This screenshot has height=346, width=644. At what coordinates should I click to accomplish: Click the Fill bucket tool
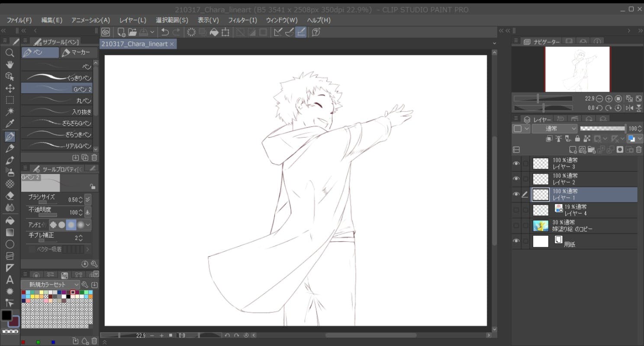[x=10, y=221]
